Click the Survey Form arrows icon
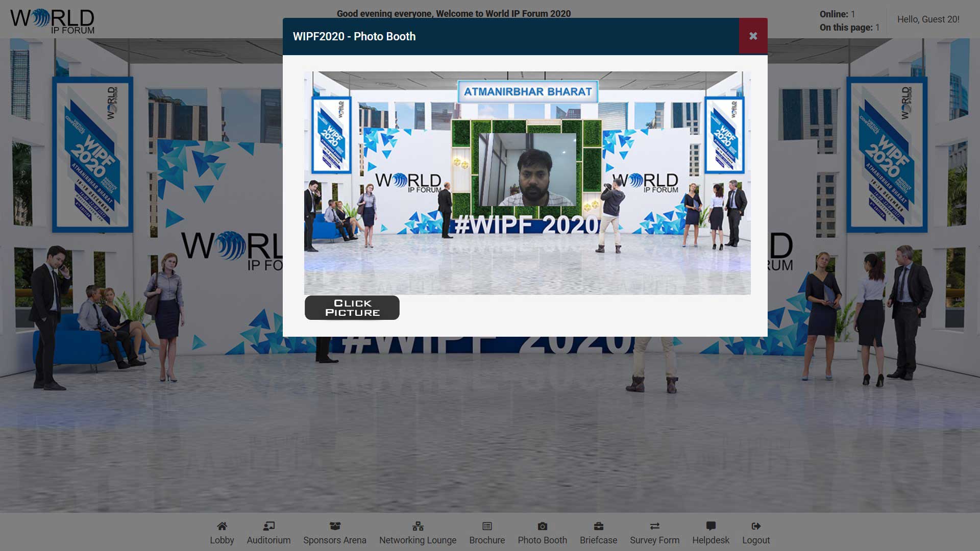 654,526
